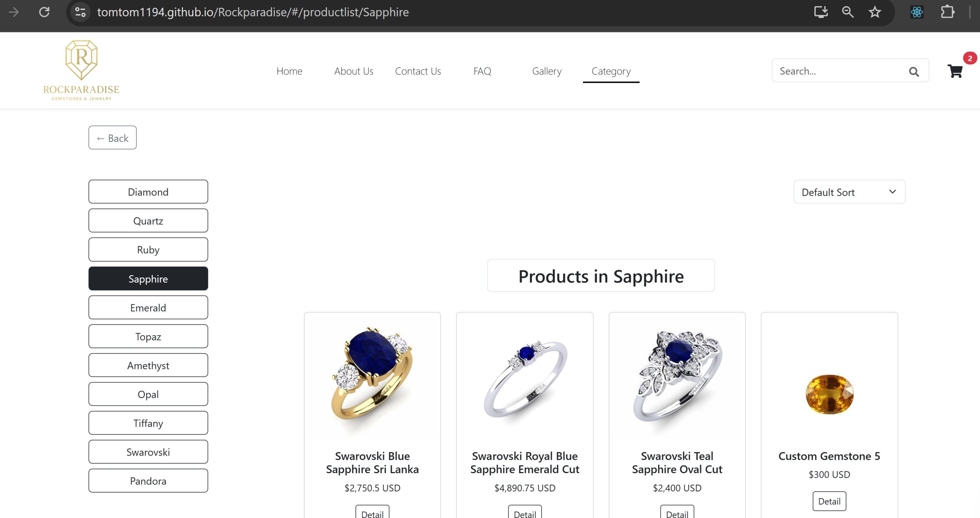Bookmark the page with the star icon
980x518 pixels.
point(875,12)
